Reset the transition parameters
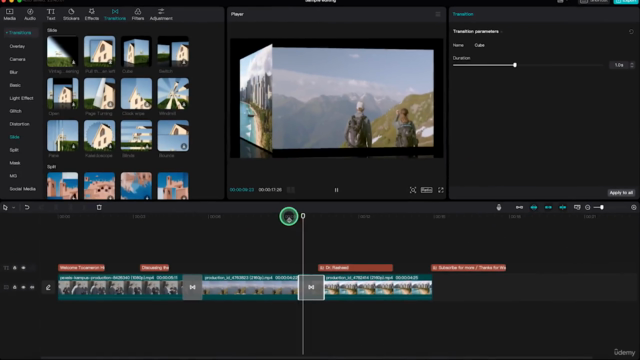The height and width of the screenshot is (360, 640). pos(631,31)
